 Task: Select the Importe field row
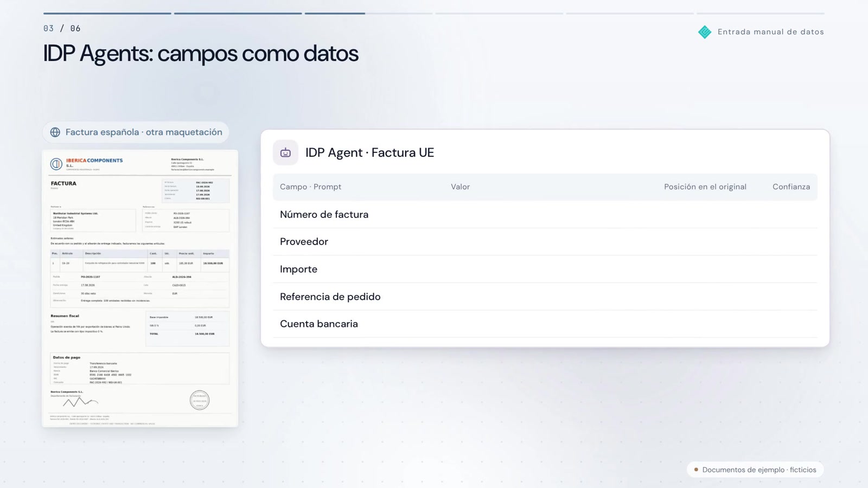[x=545, y=269]
